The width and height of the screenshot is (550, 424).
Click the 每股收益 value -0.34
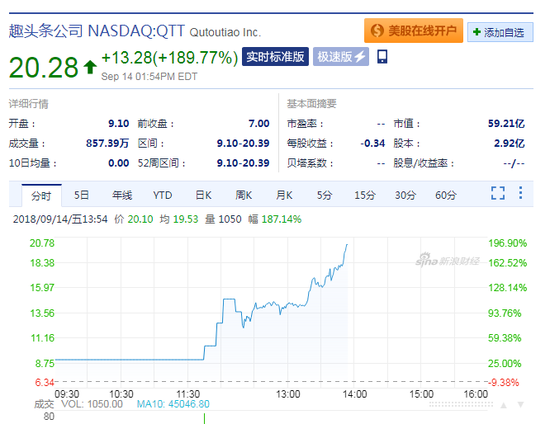coord(372,143)
